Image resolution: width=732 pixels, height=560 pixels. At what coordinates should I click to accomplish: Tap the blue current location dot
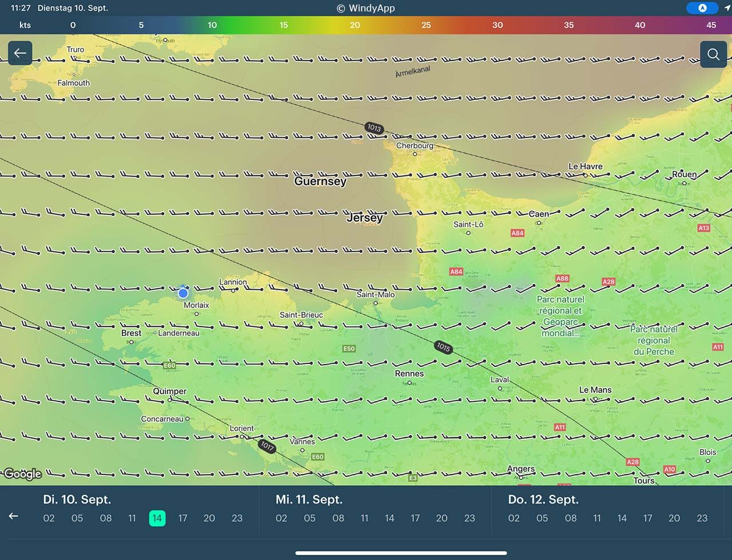[183, 293]
